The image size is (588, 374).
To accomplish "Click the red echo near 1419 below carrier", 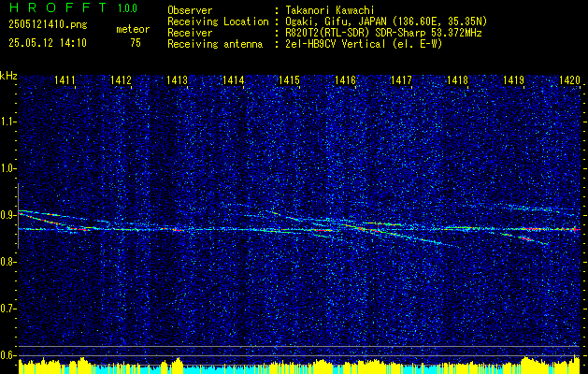I will coord(525,237).
